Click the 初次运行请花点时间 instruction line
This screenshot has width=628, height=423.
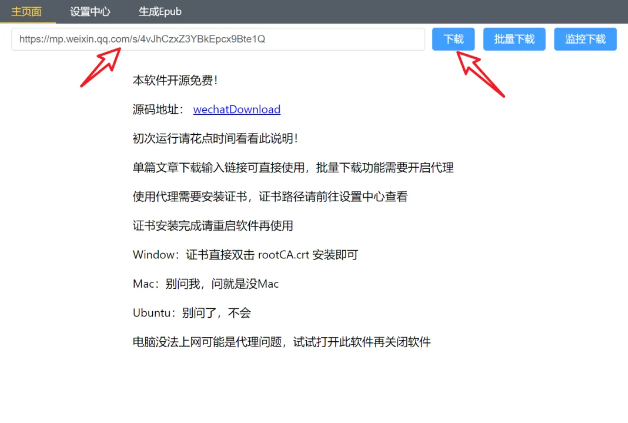point(215,138)
